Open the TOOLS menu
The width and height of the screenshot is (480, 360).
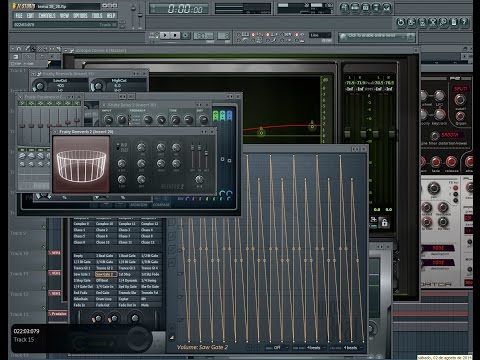pyautogui.click(x=97, y=16)
